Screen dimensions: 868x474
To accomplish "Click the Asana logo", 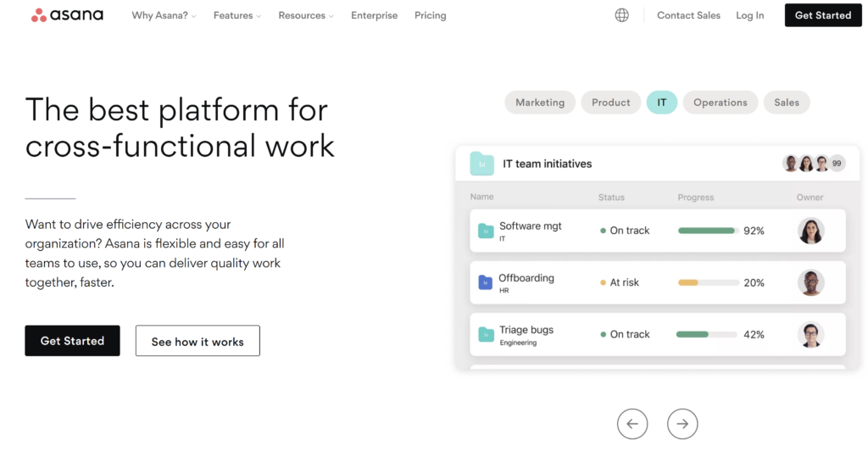I will click(x=67, y=15).
